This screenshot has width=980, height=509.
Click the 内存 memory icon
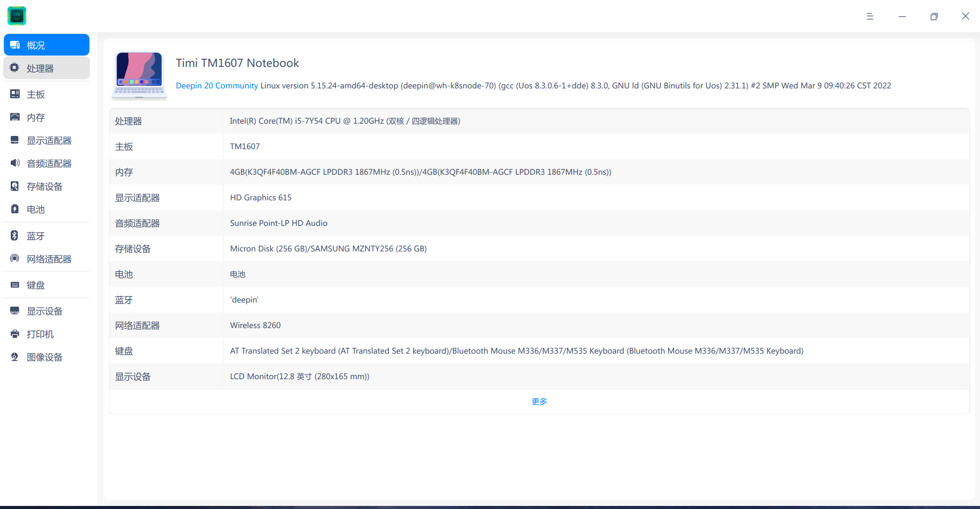(x=15, y=117)
